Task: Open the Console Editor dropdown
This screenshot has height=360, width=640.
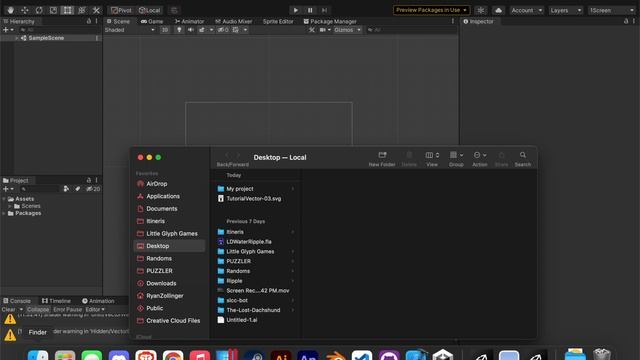Action: 95,309
